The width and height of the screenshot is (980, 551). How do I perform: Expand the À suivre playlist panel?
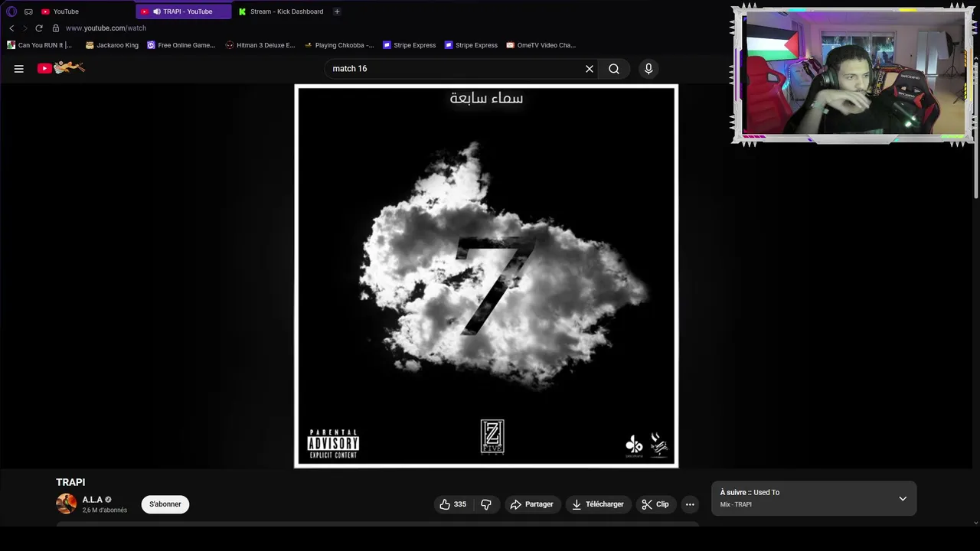[903, 499]
